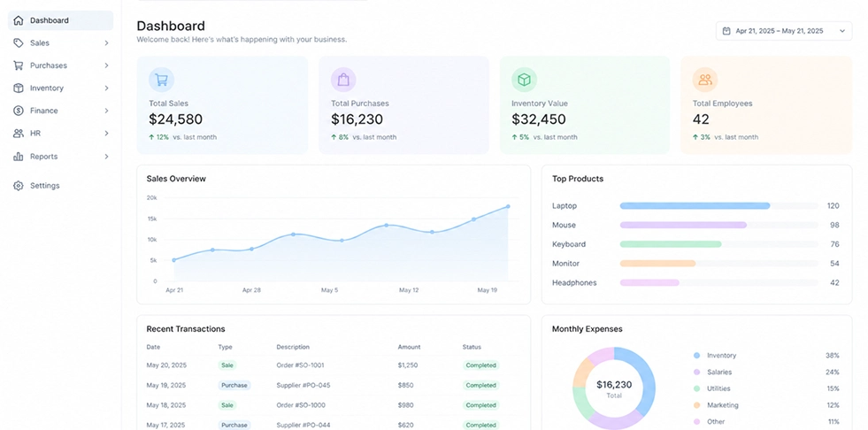868x430 pixels.
Task: Expand the Reports menu chevron
Action: [x=106, y=157]
